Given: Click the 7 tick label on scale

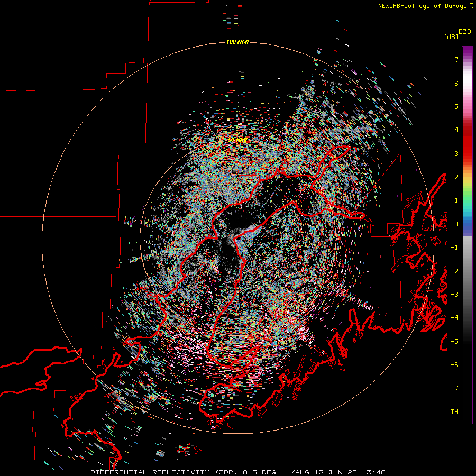Looking at the screenshot, I should click(x=456, y=59).
